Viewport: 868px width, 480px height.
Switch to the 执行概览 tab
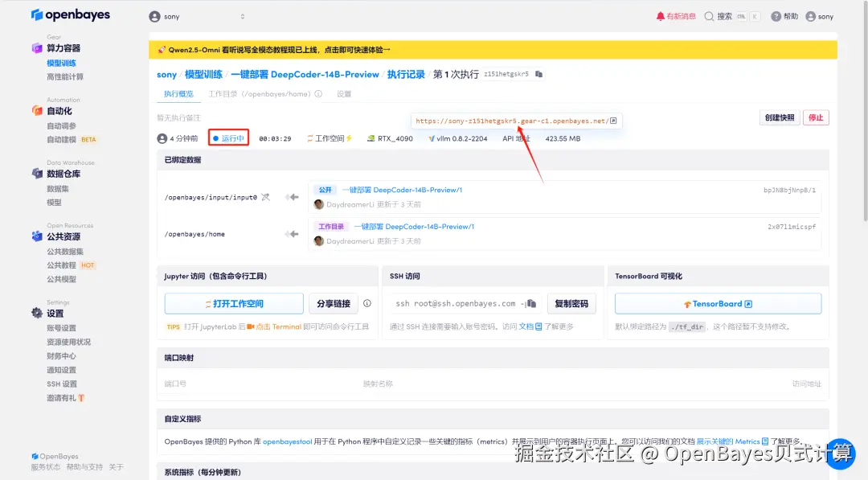[x=178, y=94]
